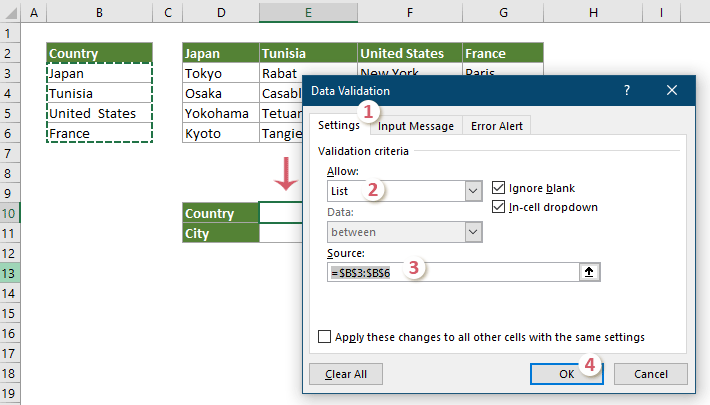This screenshot has height=405, width=710.
Task: Click the Clear All button
Action: pyautogui.click(x=346, y=374)
